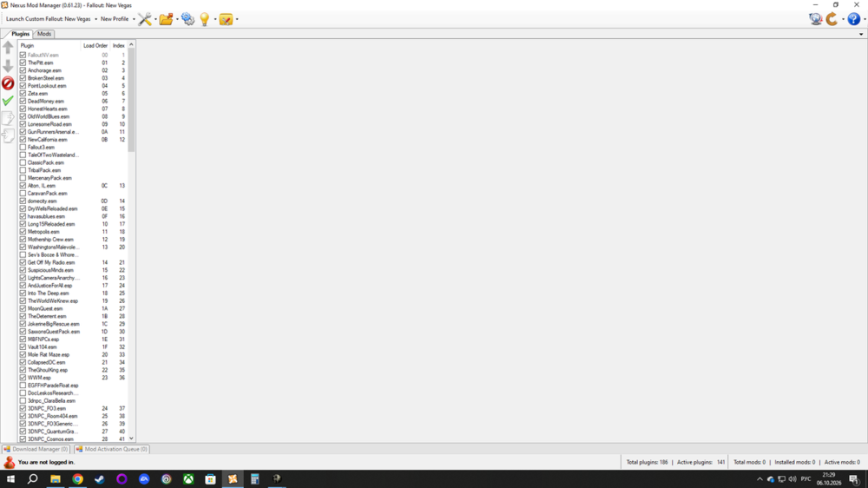Screen dimensions: 868x488
Task: Click plugin list scroll-up arrow
Action: (x=131, y=45)
